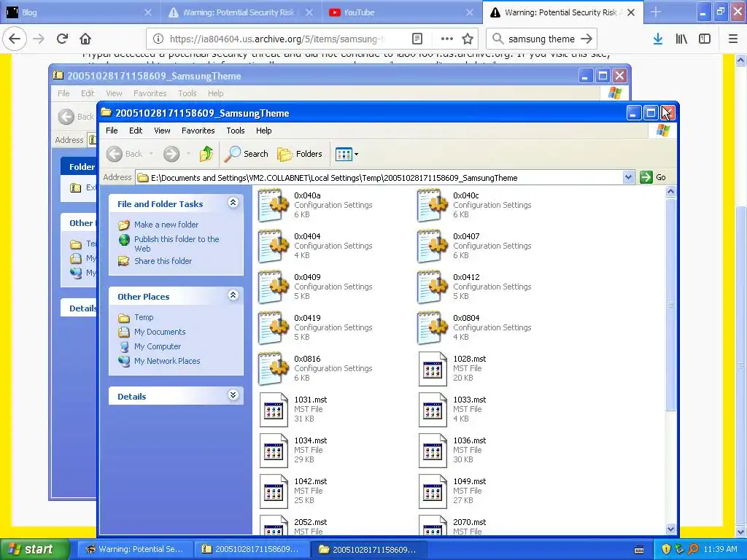This screenshot has width=747, height=560.
Task: Go to browser home page
Action: pos(85,39)
